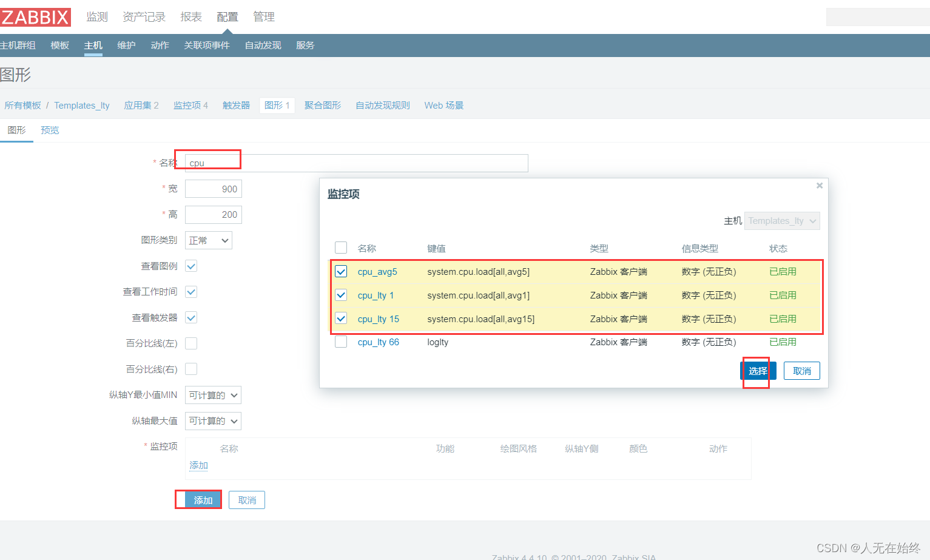Open Web 场景 link
The height and width of the screenshot is (560, 930).
(x=444, y=106)
